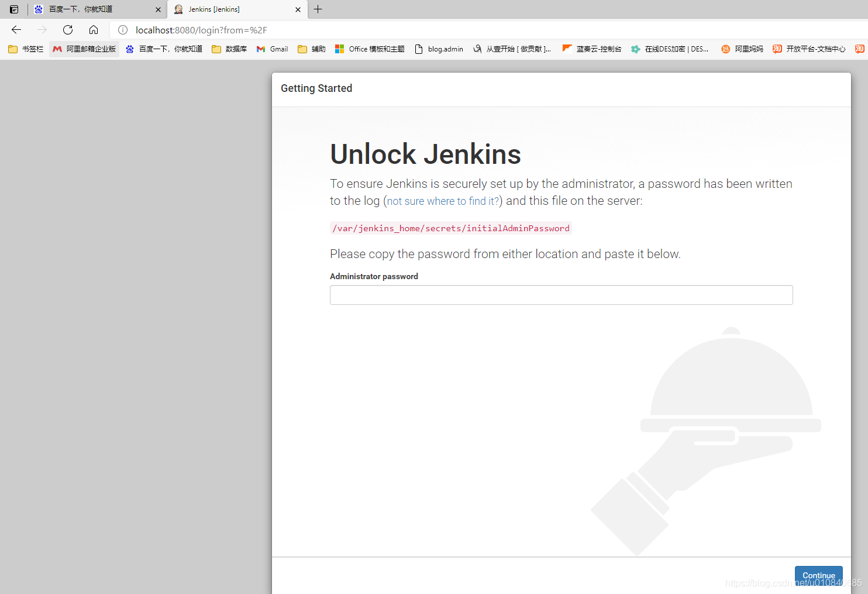This screenshot has height=594, width=868.
Task: Reload the page with refresh icon
Action: (x=68, y=30)
